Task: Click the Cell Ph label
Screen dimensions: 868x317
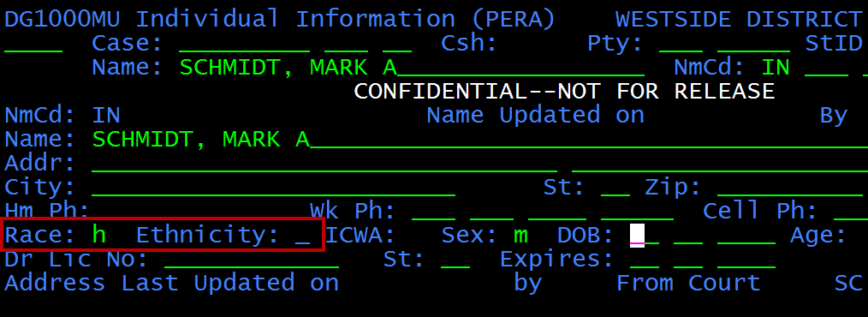Action: (759, 211)
